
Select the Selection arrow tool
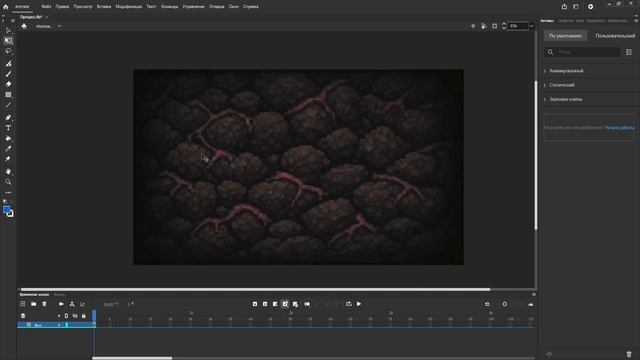[8, 30]
